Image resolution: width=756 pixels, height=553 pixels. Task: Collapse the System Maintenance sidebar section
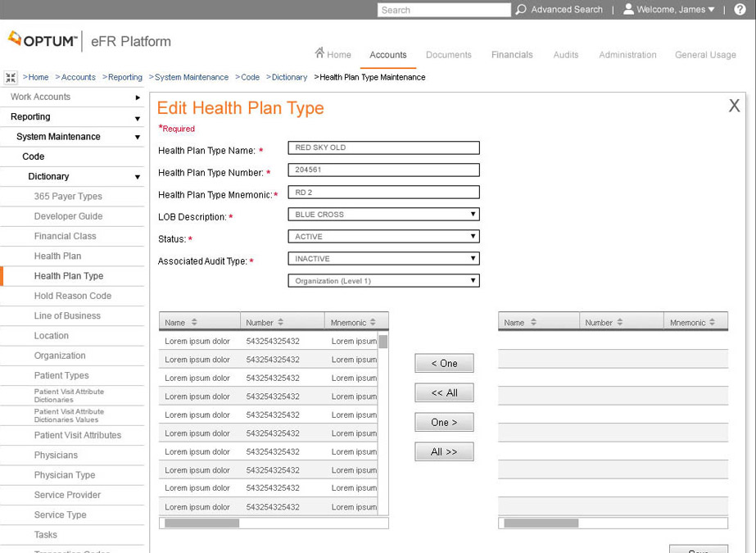click(137, 137)
